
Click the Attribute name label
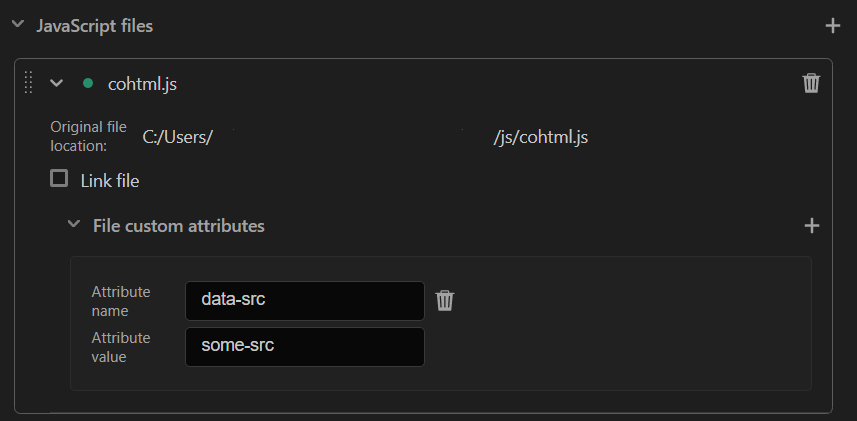[121, 301]
